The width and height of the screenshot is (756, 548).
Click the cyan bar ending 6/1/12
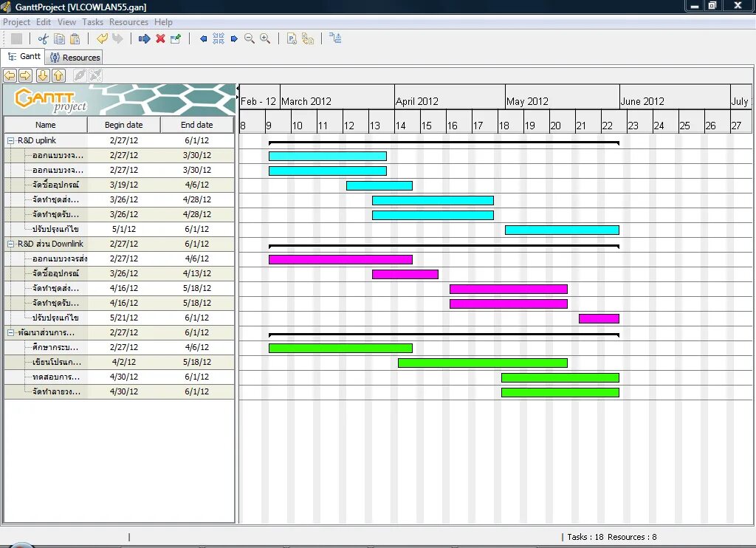click(x=562, y=230)
